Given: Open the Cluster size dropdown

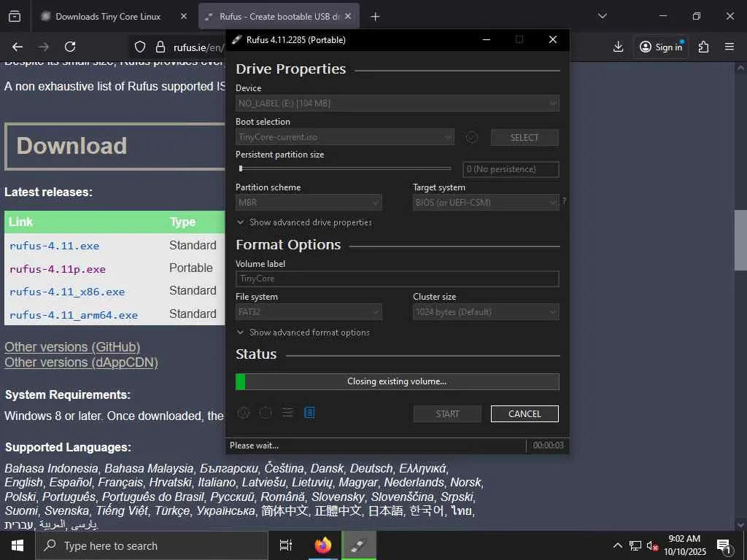Looking at the screenshot, I should click(x=486, y=312).
